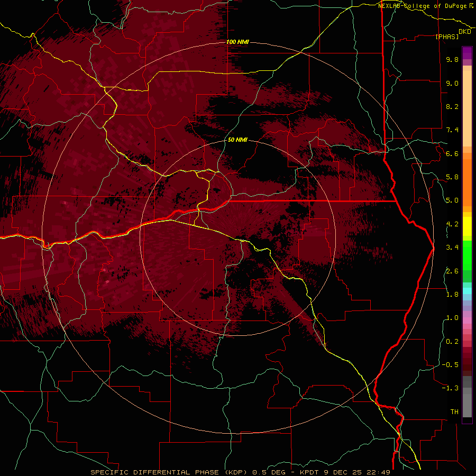Click the TH label on the color scale
476x476 pixels.
tap(454, 411)
